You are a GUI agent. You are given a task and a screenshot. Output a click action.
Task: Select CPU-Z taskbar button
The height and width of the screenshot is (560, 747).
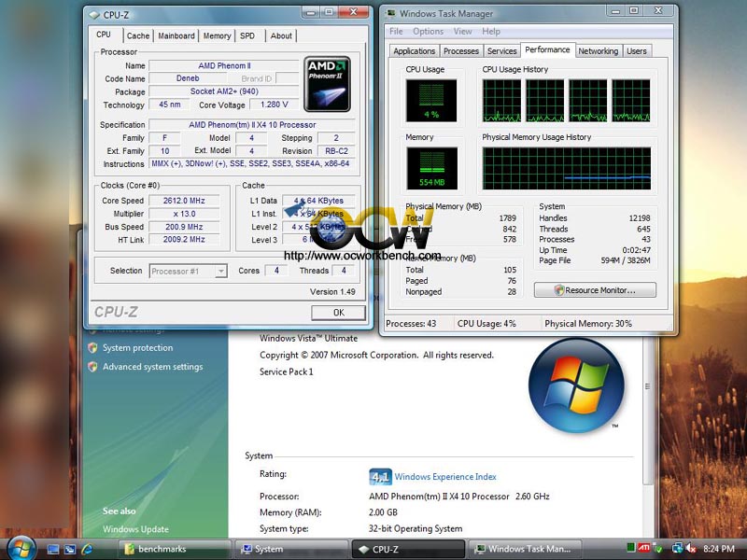pyautogui.click(x=408, y=549)
